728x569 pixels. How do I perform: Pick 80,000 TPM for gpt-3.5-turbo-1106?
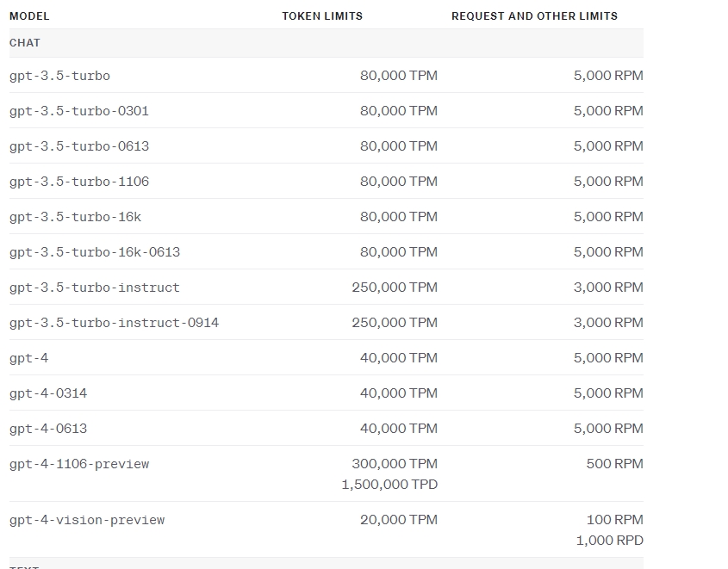[399, 182]
